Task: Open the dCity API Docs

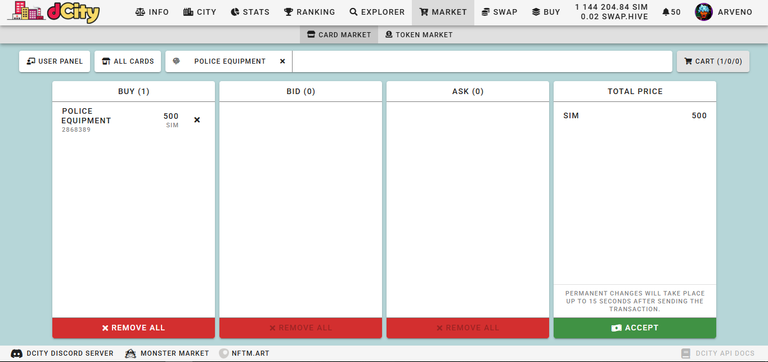Action: pos(718,353)
